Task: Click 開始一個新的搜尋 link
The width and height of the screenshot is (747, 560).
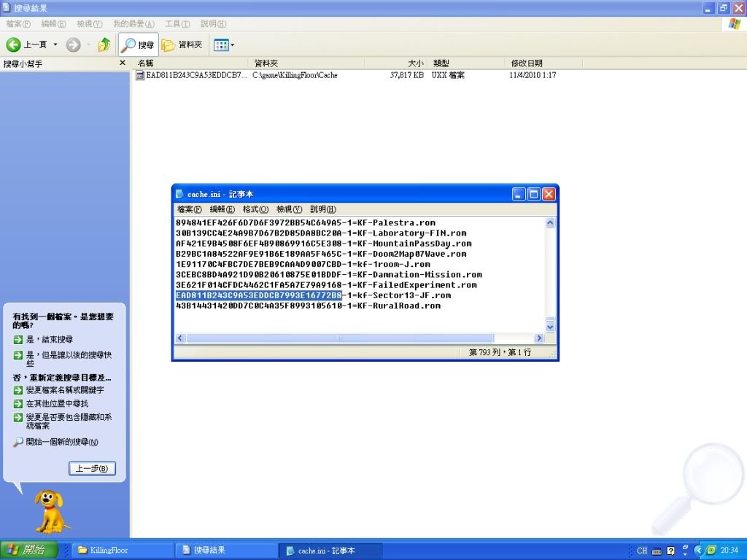Action: [x=61, y=442]
